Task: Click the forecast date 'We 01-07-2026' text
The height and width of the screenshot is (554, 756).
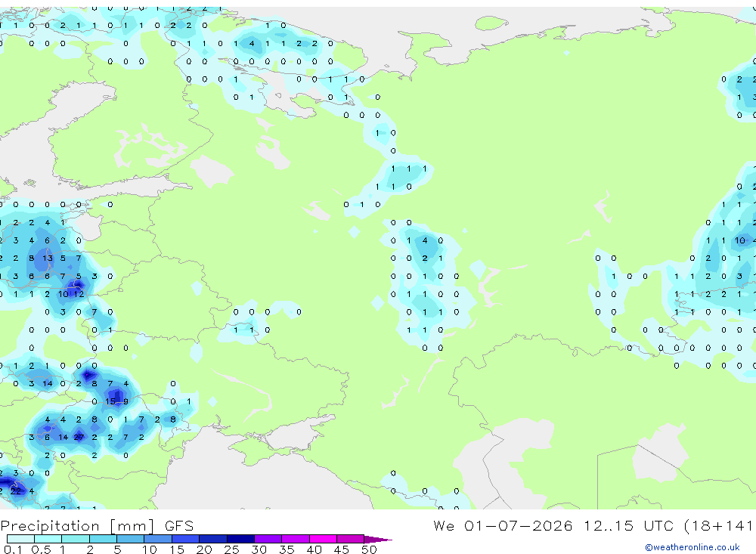Action: (503, 525)
